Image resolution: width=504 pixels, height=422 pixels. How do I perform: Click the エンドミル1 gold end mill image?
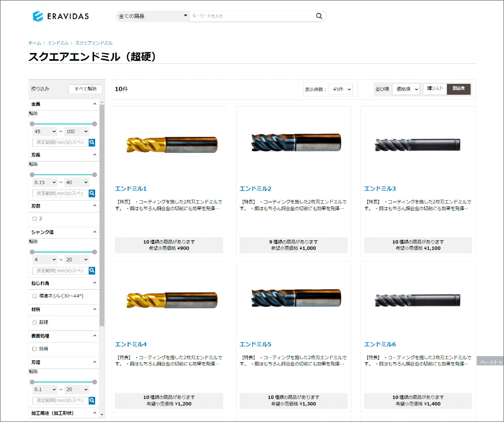tap(172, 145)
